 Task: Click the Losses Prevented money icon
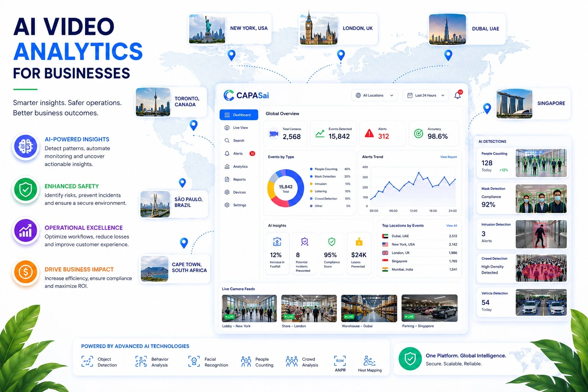click(359, 242)
